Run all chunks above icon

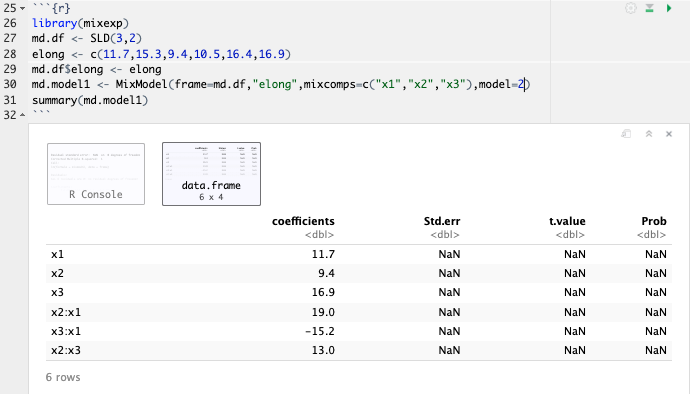[x=650, y=8]
